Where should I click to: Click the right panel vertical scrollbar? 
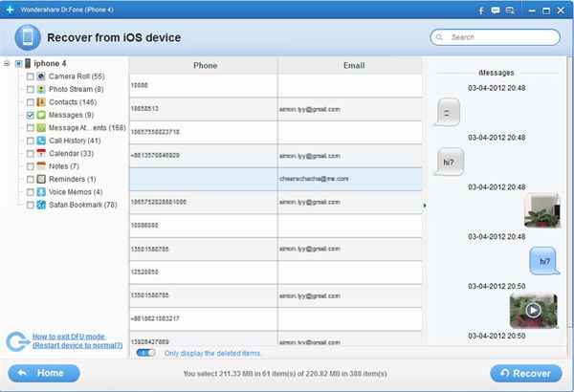point(570,192)
